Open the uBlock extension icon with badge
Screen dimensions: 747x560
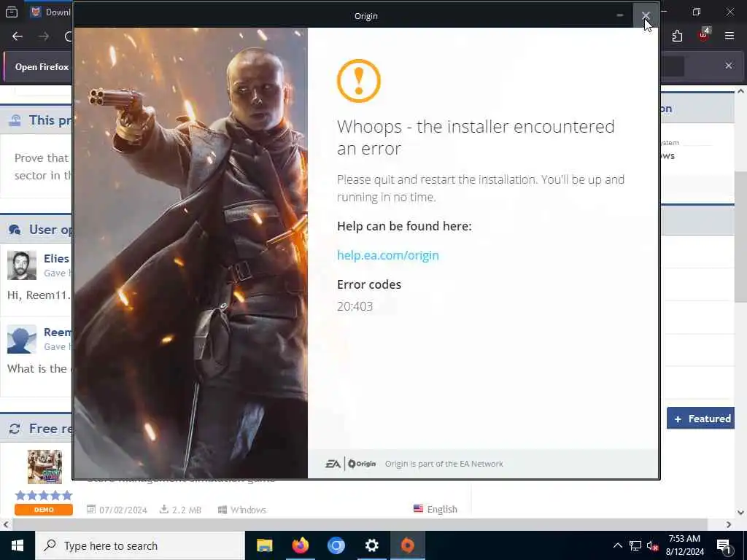704,35
